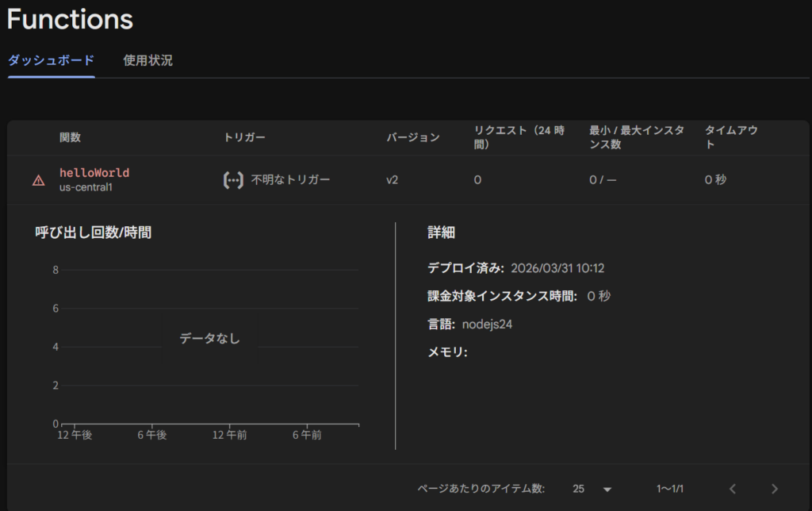Go to the previous page arrow
The image size is (812, 511).
click(x=733, y=489)
